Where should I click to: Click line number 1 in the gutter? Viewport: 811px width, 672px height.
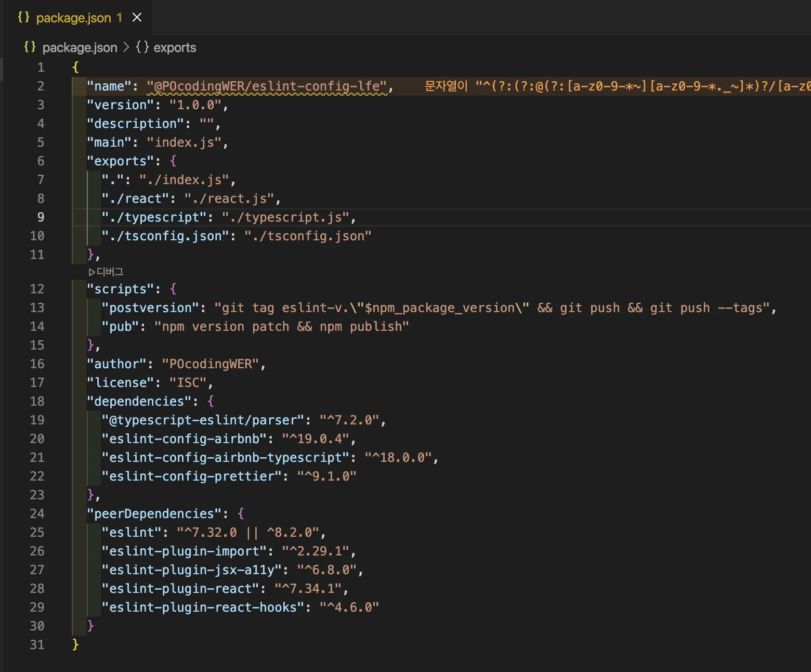[41, 67]
